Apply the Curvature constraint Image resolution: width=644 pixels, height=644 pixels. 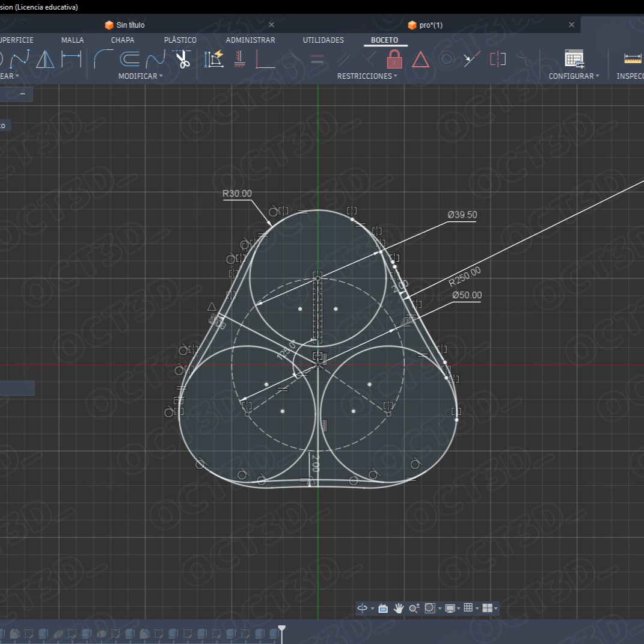524,59
